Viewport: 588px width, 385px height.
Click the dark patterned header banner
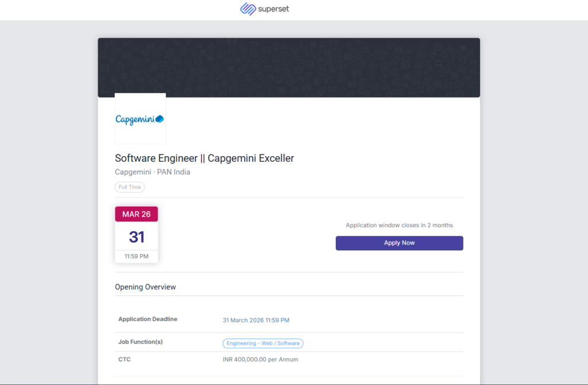coord(288,67)
